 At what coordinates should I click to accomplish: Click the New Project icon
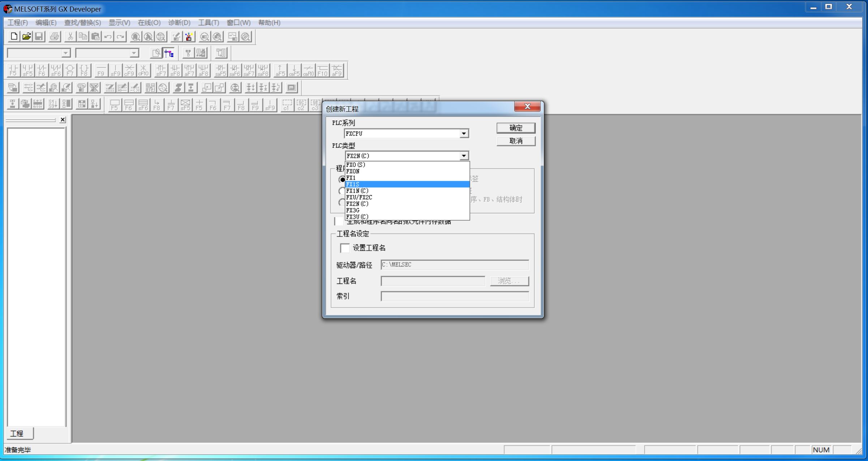pos(14,37)
